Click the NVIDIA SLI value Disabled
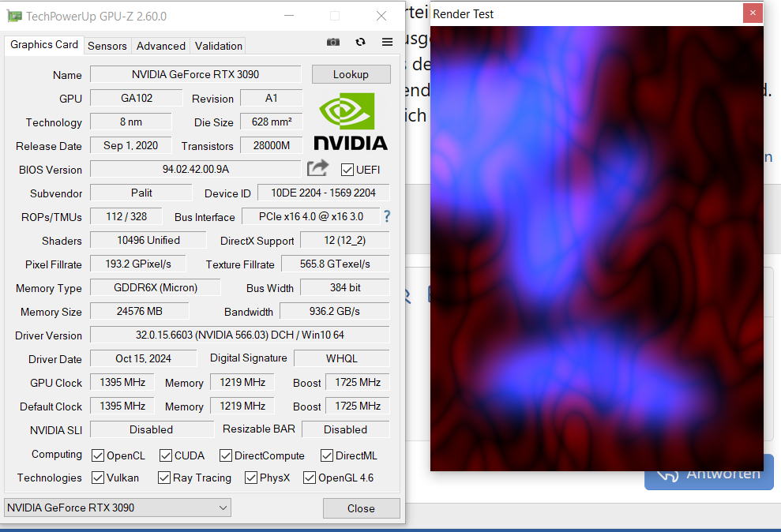This screenshot has width=781, height=532. point(152,429)
